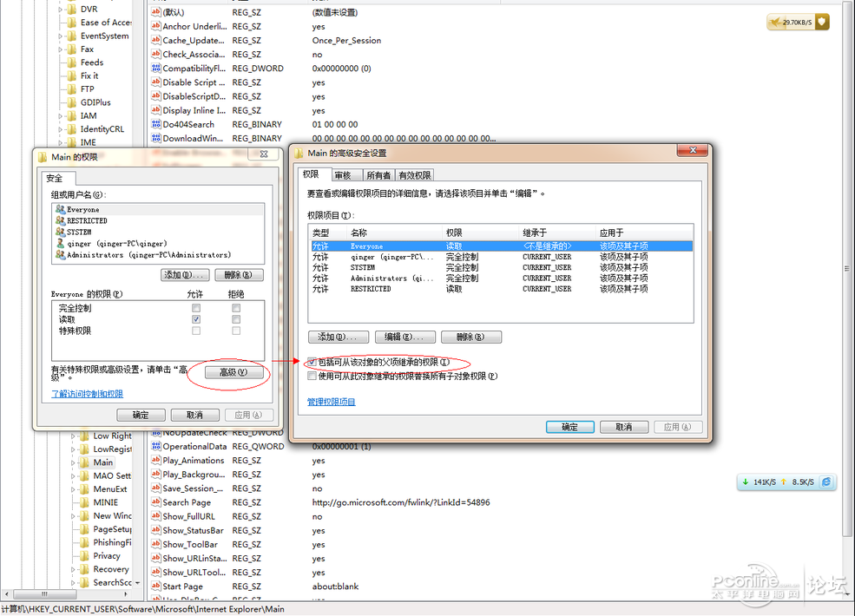Switch to the 审核 tab
Viewport: 855px width, 616px height.
pos(343,175)
